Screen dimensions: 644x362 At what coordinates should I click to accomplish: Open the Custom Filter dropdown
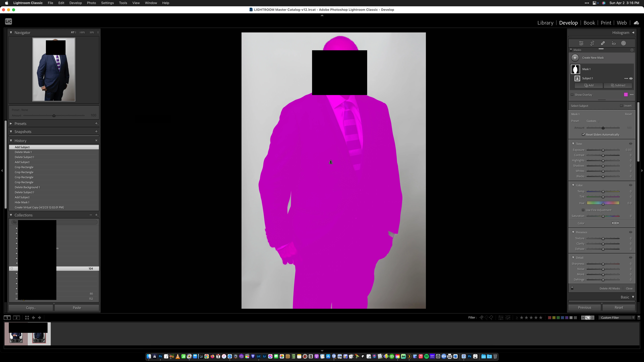pos(616,318)
